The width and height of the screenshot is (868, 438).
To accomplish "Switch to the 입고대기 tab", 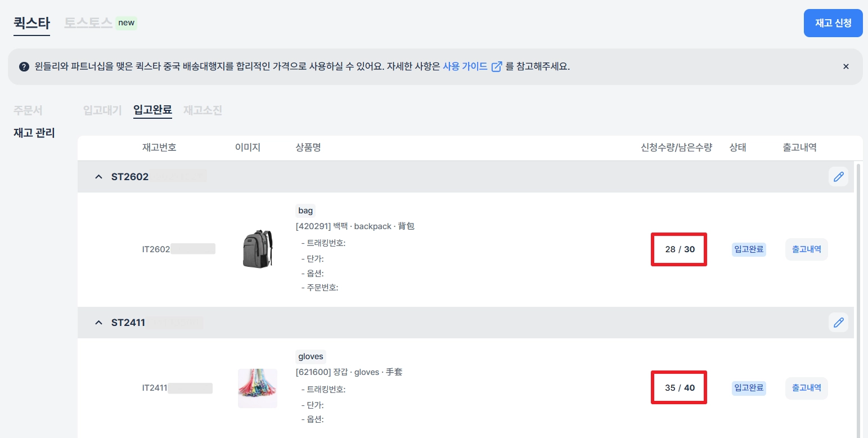I will pos(102,110).
